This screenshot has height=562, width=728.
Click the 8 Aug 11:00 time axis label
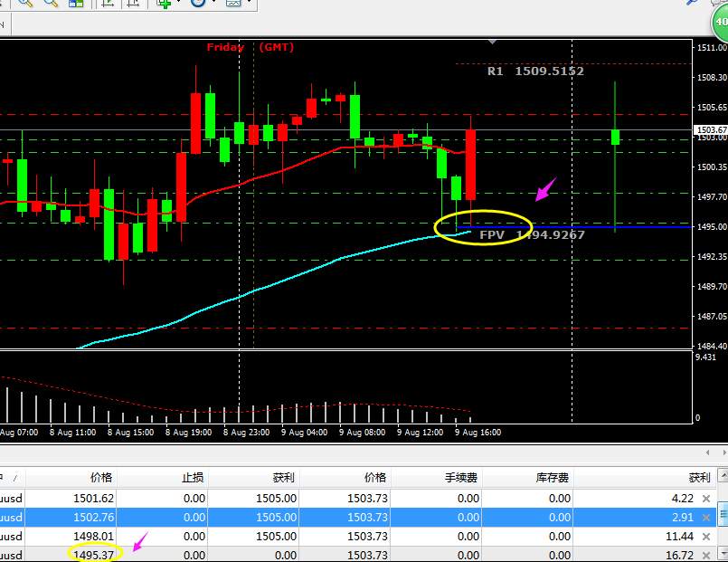coord(73,433)
